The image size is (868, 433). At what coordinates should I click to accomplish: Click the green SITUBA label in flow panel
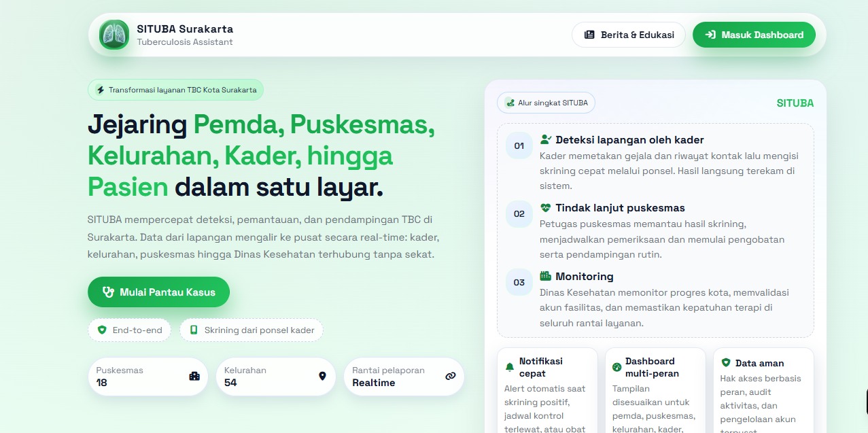point(795,103)
